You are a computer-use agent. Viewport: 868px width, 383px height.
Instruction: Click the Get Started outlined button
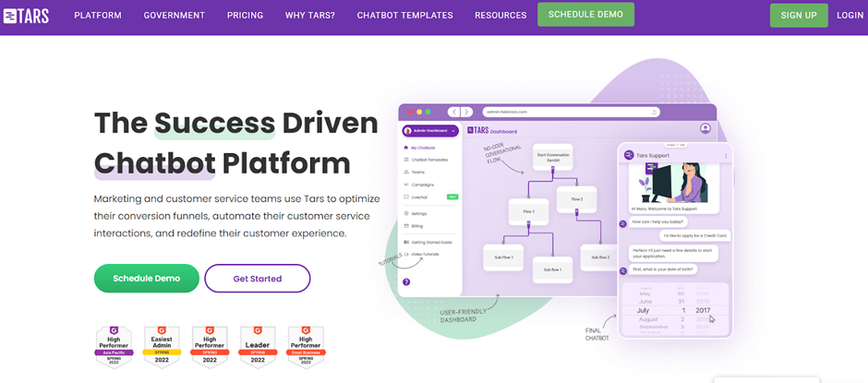(x=258, y=279)
